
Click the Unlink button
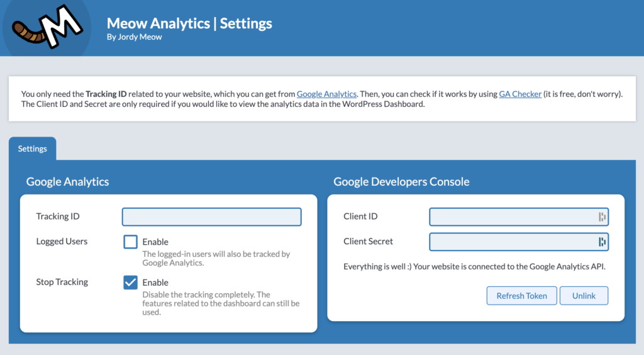click(x=584, y=296)
